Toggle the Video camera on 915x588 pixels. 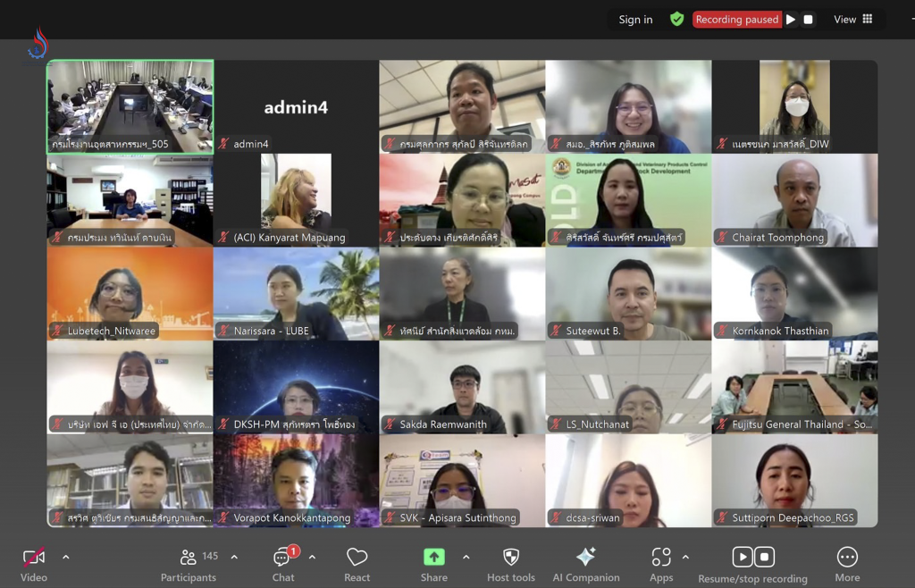[x=34, y=558]
